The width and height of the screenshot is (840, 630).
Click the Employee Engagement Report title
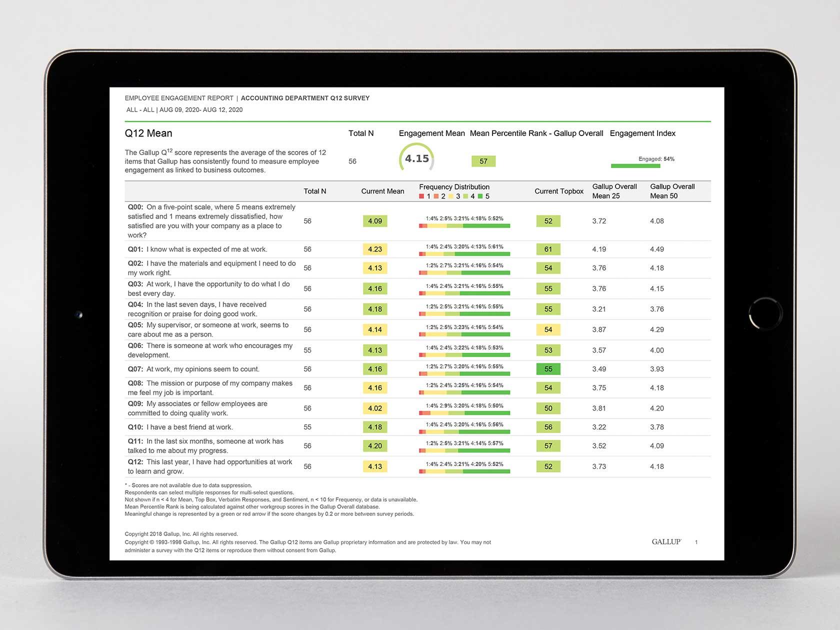(179, 98)
